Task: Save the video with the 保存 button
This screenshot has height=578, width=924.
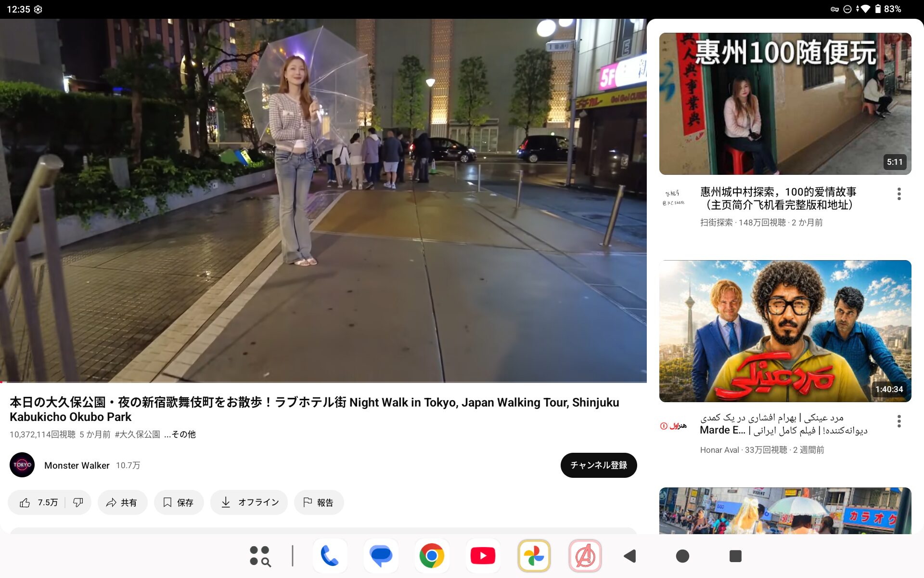Action: tap(179, 502)
